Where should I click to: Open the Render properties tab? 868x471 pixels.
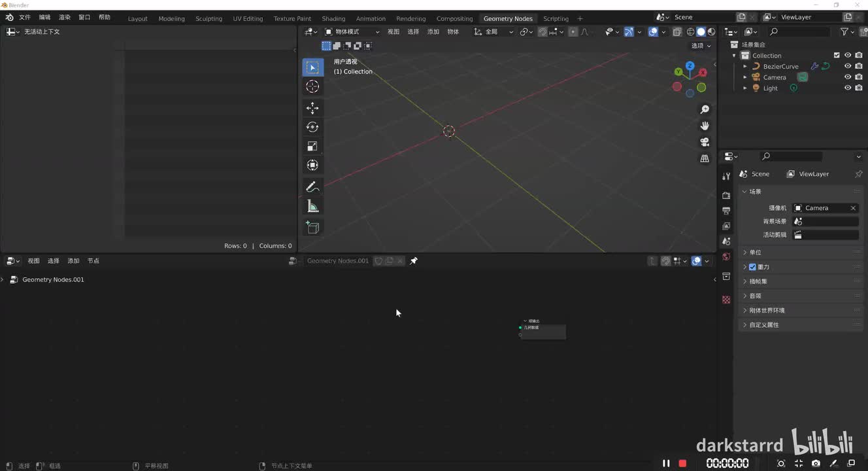[726, 196]
